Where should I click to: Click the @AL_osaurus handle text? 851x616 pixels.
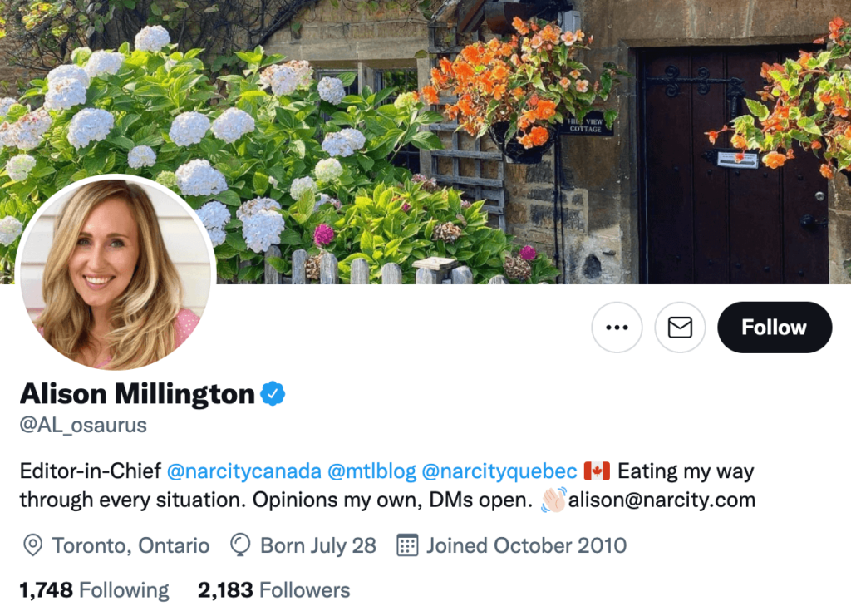pos(83,425)
